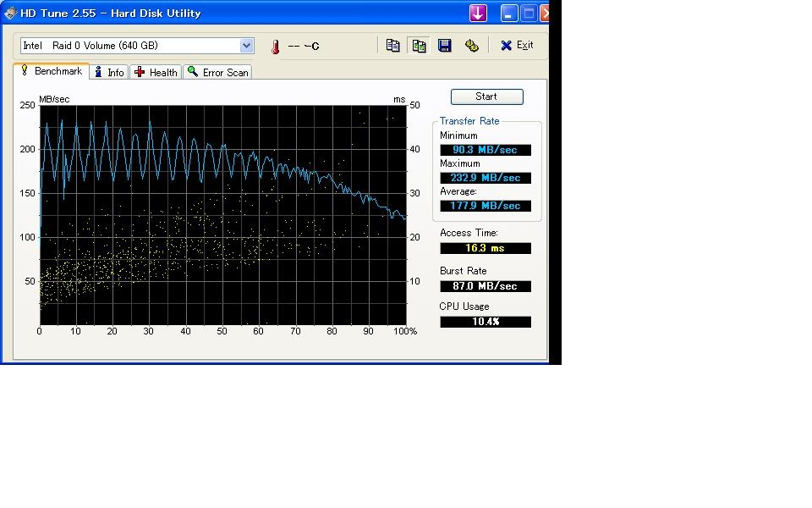Click the Transfer Rate group label
812x508 pixels.
click(x=469, y=121)
